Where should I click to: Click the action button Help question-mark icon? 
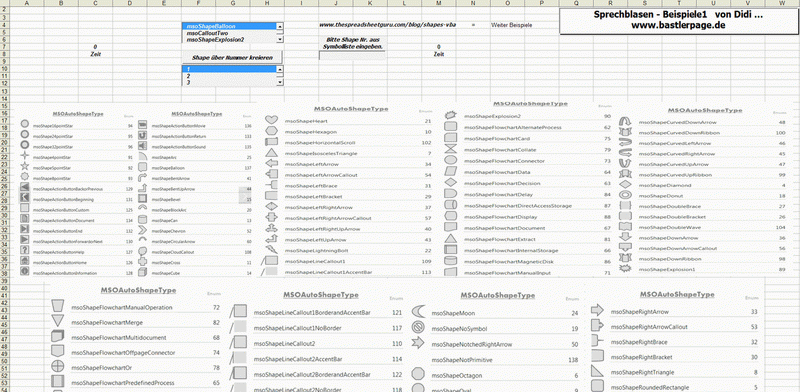24,251
